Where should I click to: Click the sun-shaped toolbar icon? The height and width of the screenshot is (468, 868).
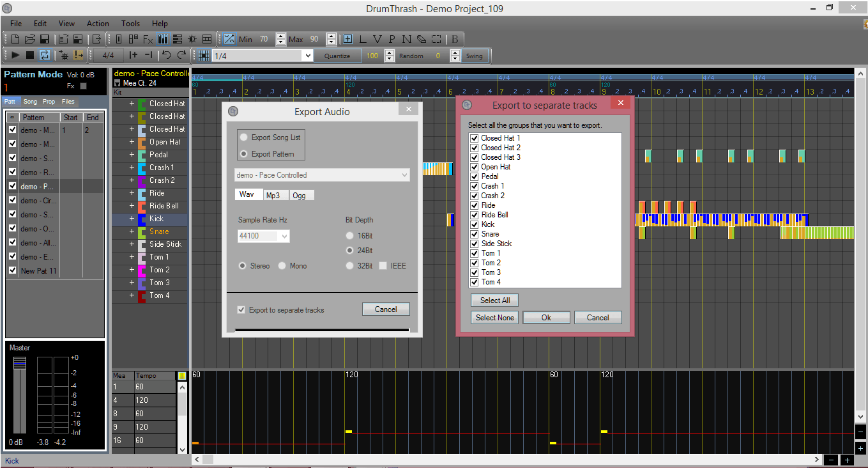[191, 39]
